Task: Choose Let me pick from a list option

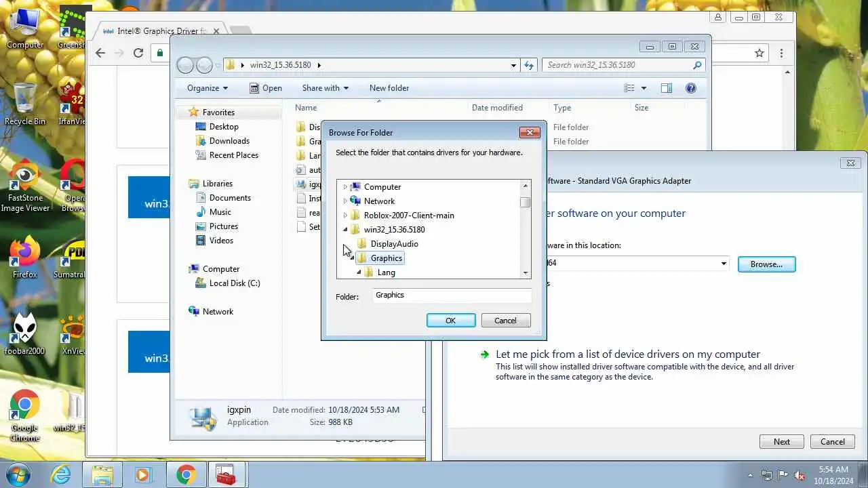Action: pos(627,354)
